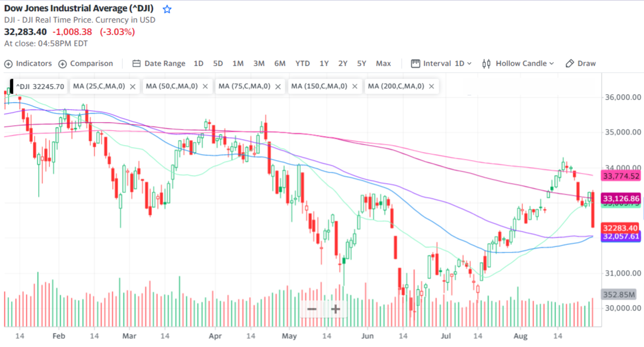Click the 36,000.00 axis value

pyautogui.click(x=622, y=97)
